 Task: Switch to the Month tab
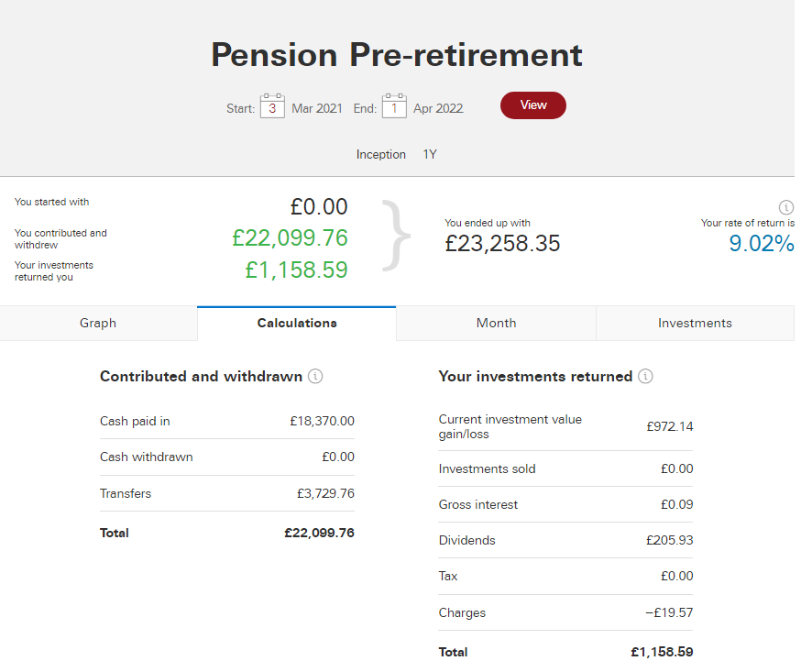[496, 323]
